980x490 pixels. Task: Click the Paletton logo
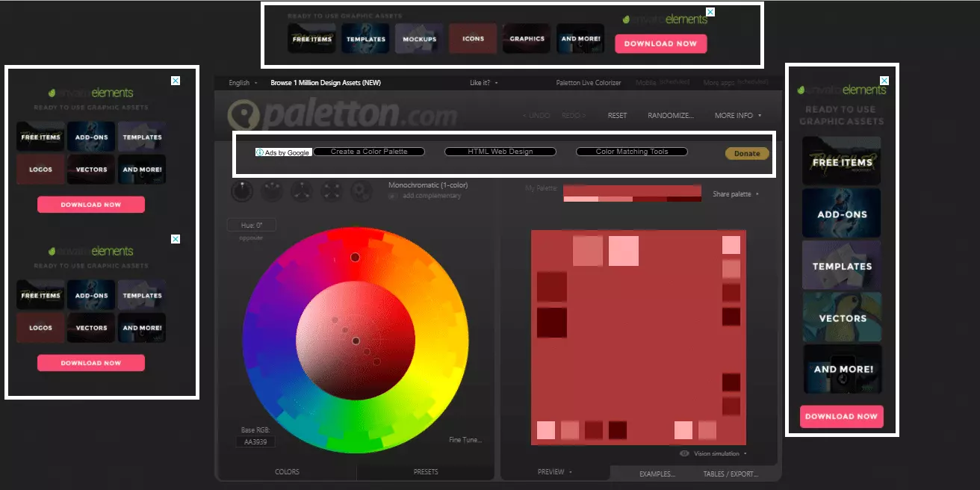click(341, 115)
